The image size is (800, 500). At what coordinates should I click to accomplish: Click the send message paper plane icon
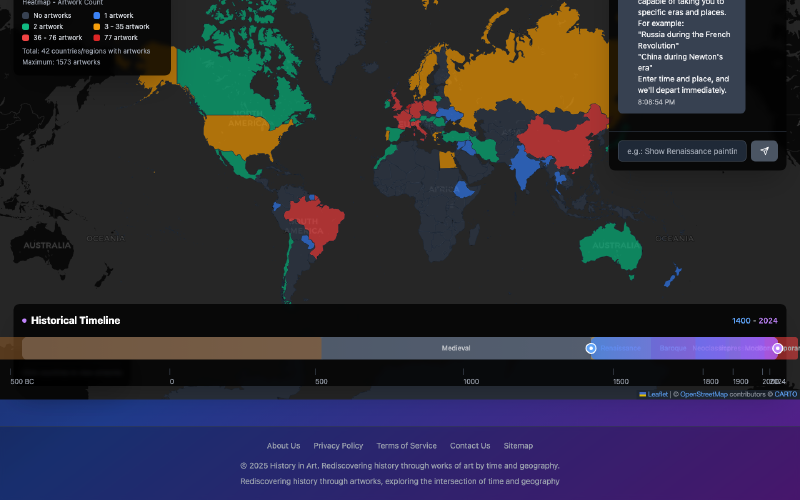[x=764, y=151]
